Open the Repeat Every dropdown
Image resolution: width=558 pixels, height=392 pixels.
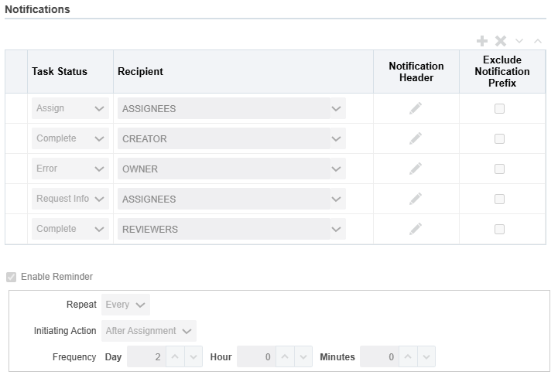coord(125,305)
